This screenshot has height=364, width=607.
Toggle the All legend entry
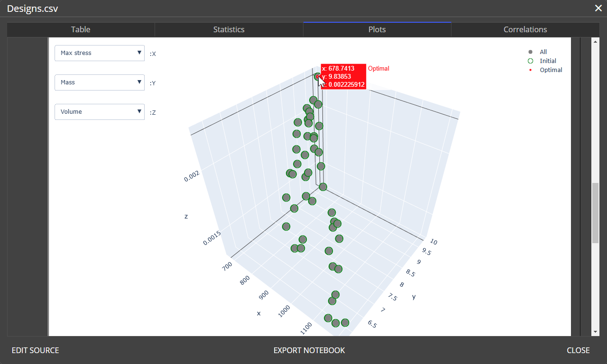(x=543, y=52)
